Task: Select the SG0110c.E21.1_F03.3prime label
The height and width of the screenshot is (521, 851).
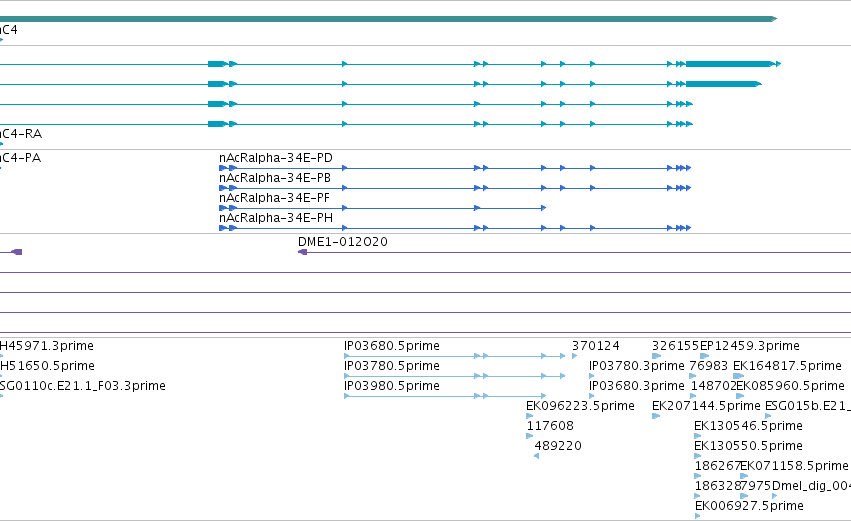Action: [82, 386]
